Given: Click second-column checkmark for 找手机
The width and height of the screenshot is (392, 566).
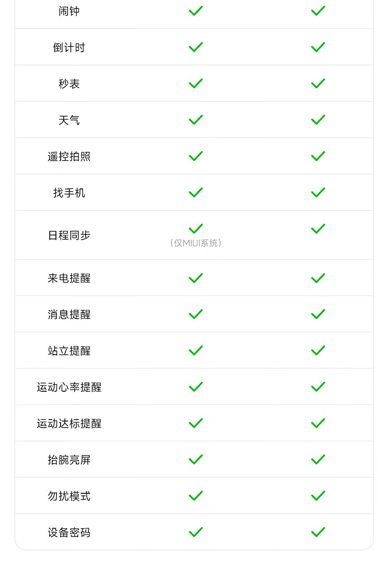Looking at the screenshot, I should click(318, 193).
